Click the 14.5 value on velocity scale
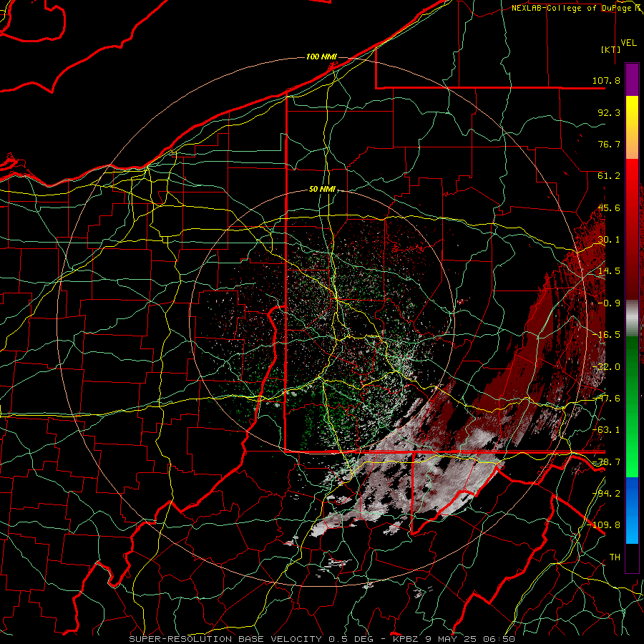This screenshot has height=644, width=644. tap(609, 271)
